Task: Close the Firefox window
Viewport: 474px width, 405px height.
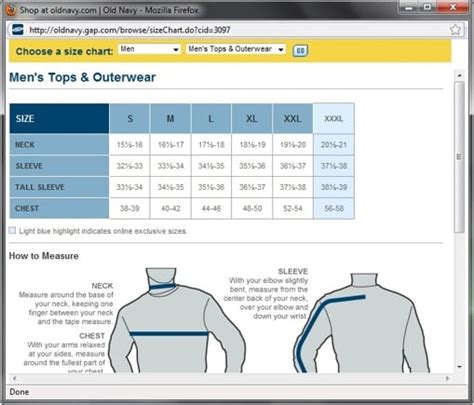Action: point(453,7)
